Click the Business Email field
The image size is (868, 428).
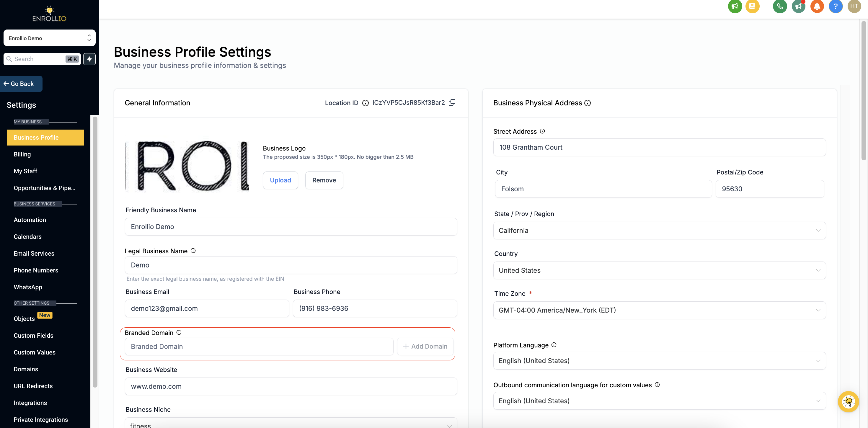click(x=207, y=308)
